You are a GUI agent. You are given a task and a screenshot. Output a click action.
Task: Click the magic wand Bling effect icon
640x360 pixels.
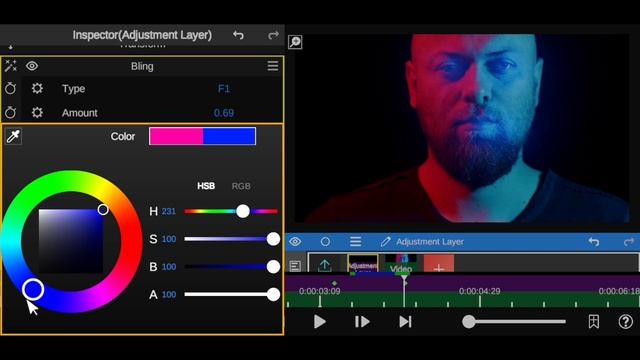tap(11, 66)
